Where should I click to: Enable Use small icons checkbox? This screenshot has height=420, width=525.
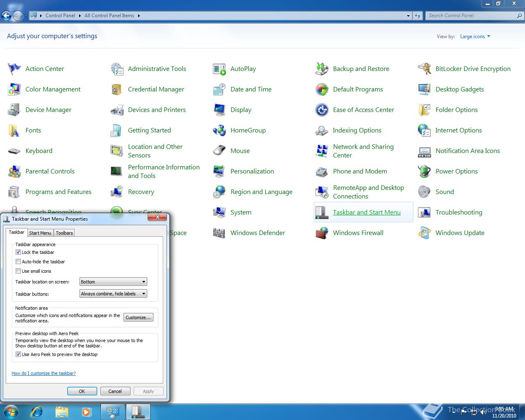[18, 271]
